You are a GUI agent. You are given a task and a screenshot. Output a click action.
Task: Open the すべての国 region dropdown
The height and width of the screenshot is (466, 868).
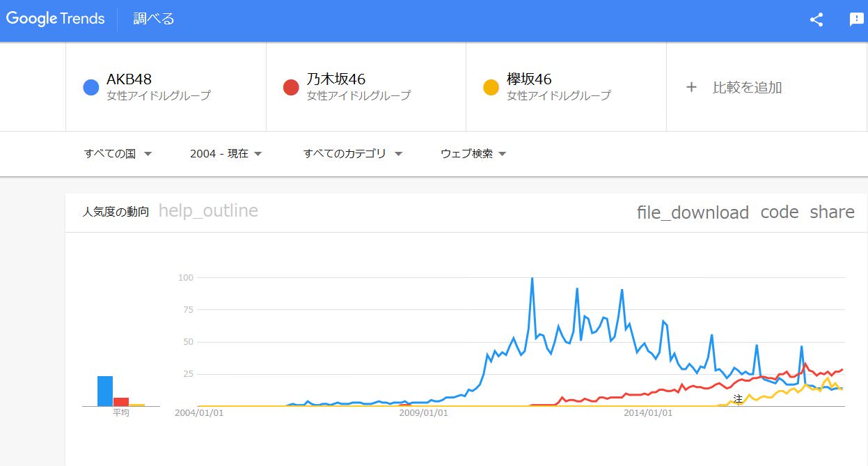click(x=118, y=153)
